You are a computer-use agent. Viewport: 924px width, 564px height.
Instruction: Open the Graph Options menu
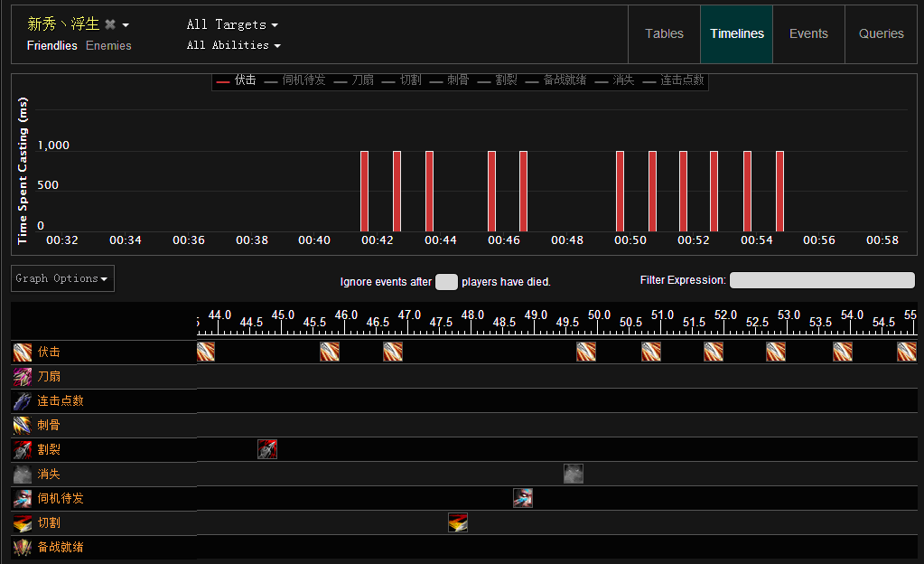pos(62,278)
